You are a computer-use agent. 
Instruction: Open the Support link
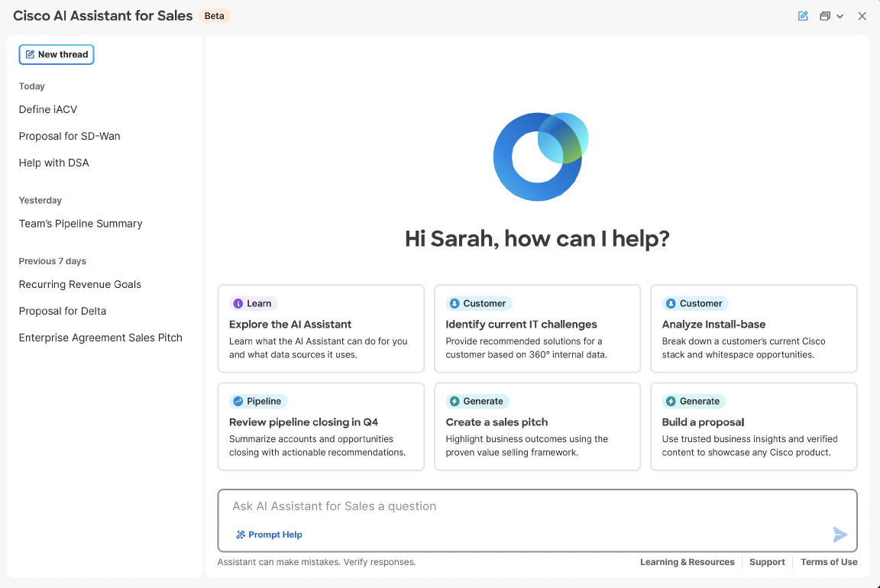(x=767, y=562)
